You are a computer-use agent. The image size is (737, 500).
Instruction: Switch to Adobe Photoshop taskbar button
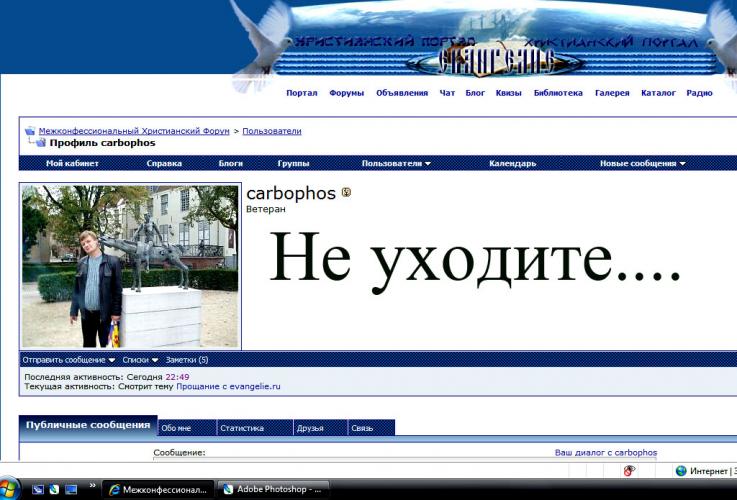272,489
